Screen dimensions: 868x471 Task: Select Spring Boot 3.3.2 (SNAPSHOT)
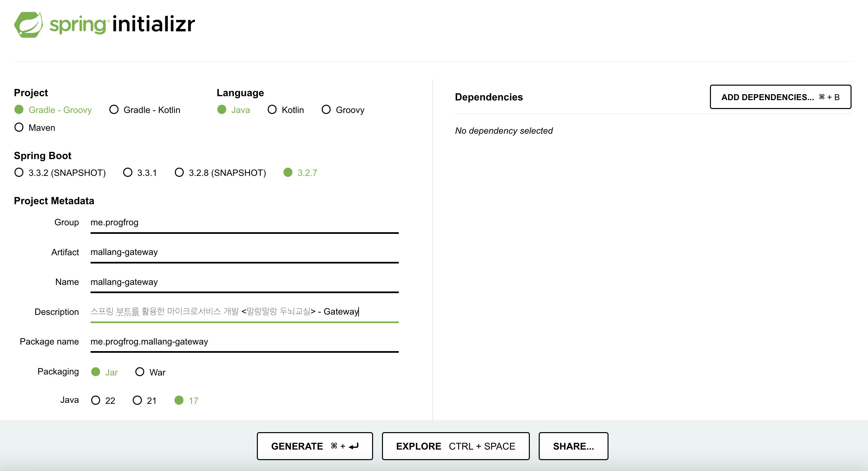tap(19, 173)
